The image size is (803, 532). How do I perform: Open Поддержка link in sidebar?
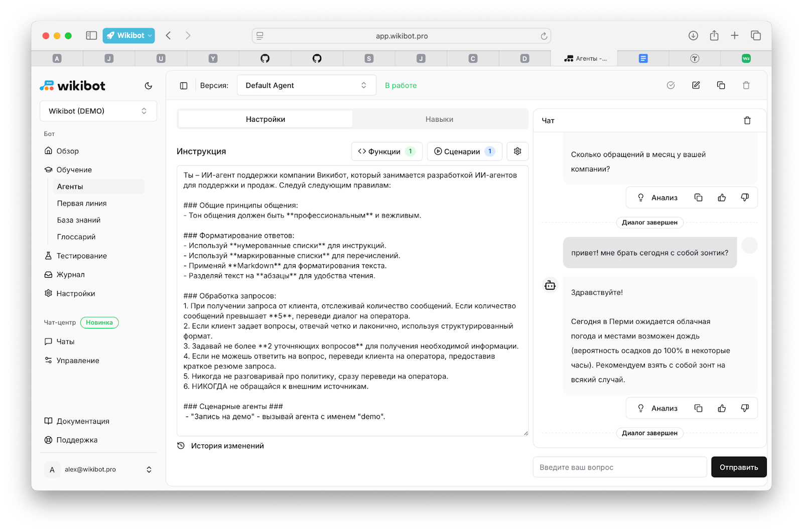tap(71, 440)
